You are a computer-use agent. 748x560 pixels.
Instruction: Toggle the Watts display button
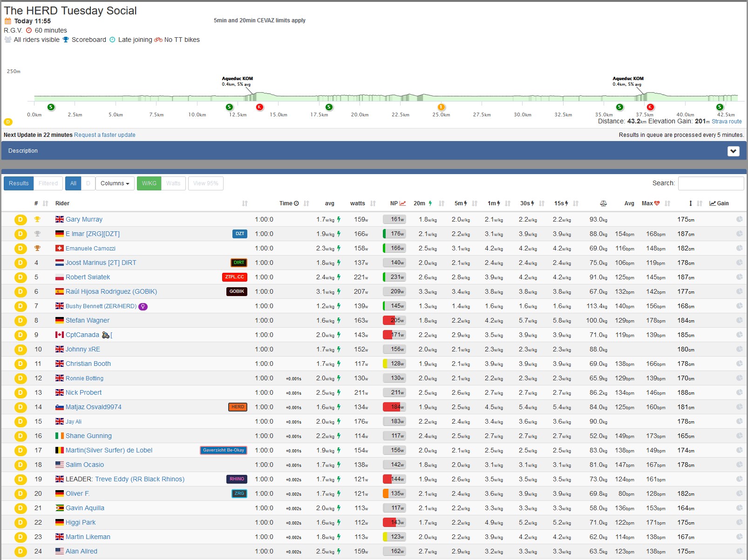click(x=173, y=183)
